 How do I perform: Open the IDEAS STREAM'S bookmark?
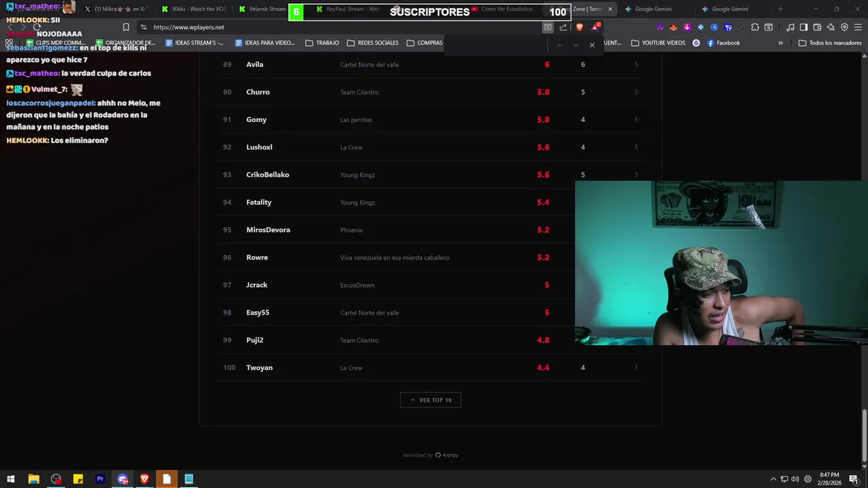coord(195,43)
